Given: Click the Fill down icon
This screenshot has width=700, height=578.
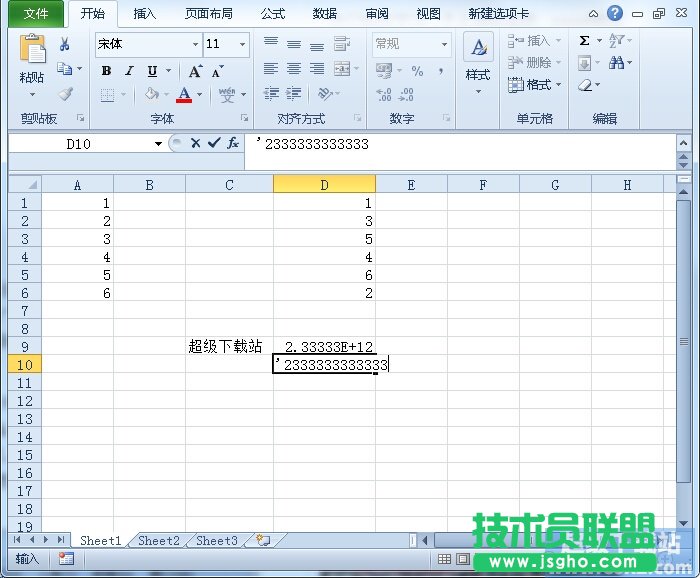Looking at the screenshot, I should [584, 63].
